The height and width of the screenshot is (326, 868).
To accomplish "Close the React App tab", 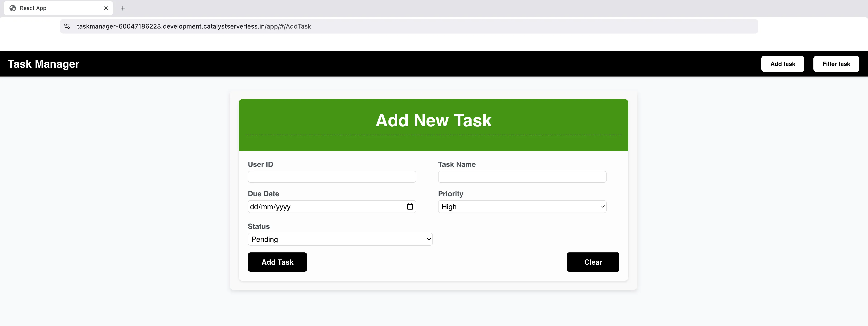I will (x=106, y=8).
